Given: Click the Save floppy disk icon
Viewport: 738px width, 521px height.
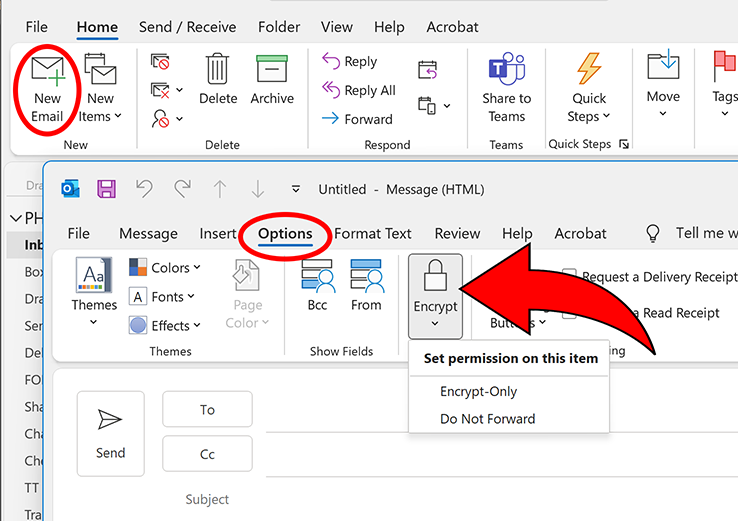Looking at the screenshot, I should tap(106, 189).
